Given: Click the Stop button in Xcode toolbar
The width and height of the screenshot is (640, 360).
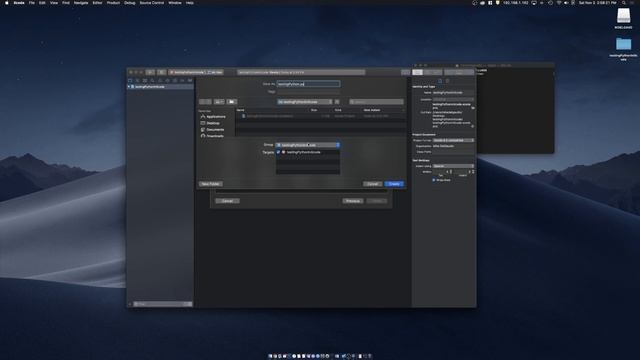Looking at the screenshot, I should pyautogui.click(x=162, y=72).
